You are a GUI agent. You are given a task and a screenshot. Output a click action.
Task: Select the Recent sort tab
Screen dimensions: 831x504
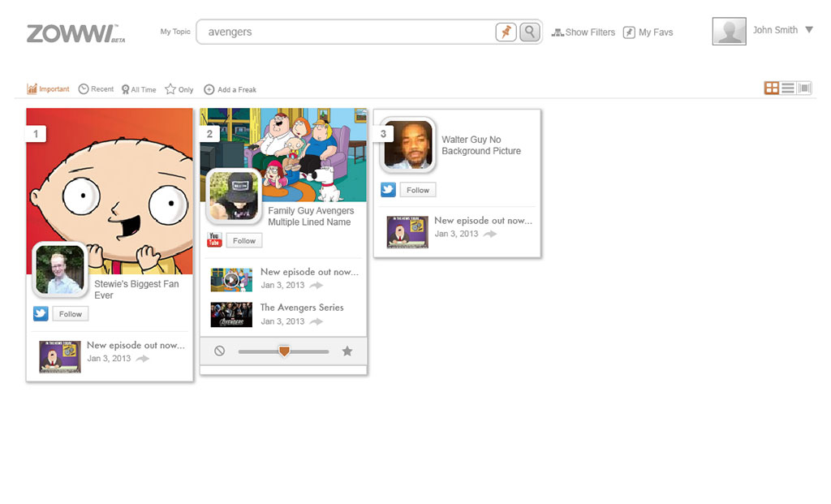click(x=96, y=89)
